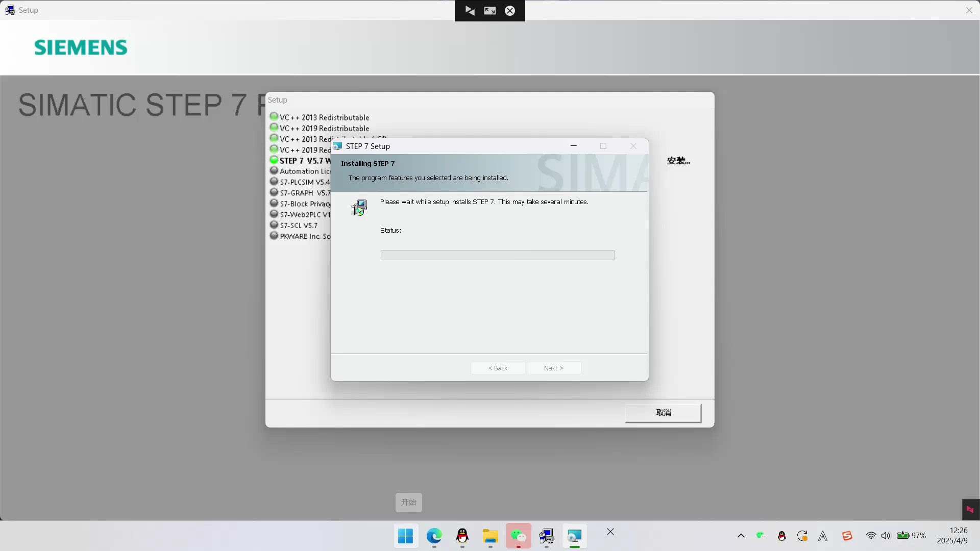980x551 pixels.
Task: Open the Windows Start menu
Action: click(406, 536)
